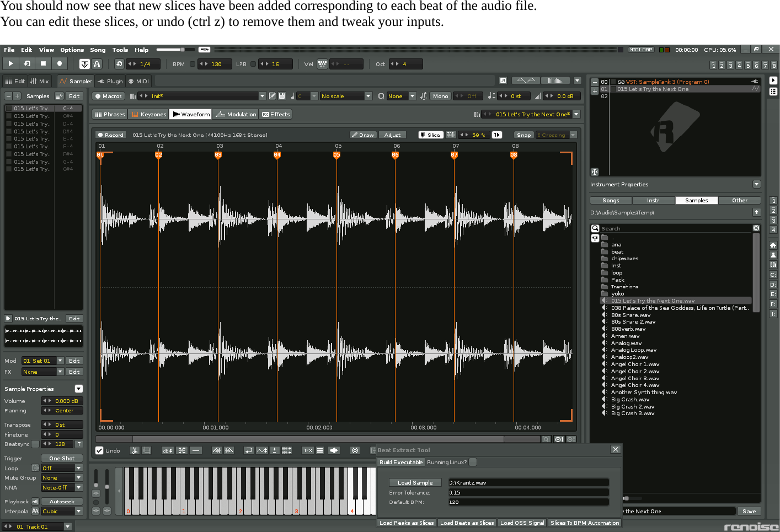Activate the Draw tool for waveform editing

click(x=362, y=135)
